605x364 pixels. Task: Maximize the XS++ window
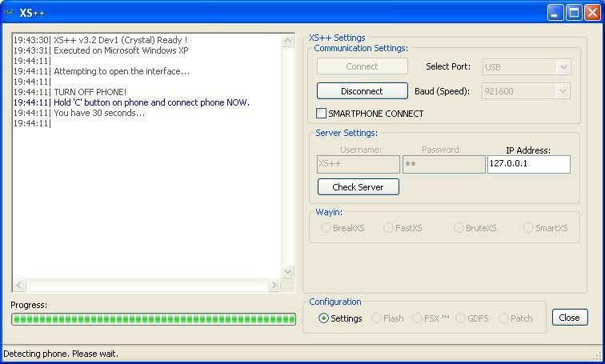(x=574, y=12)
